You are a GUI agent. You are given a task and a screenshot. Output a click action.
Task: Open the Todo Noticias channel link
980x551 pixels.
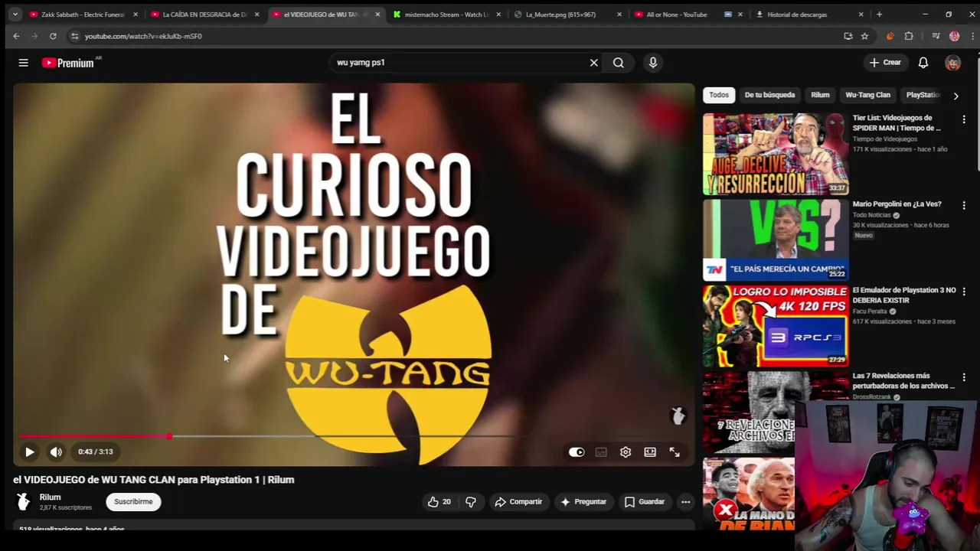tap(872, 215)
